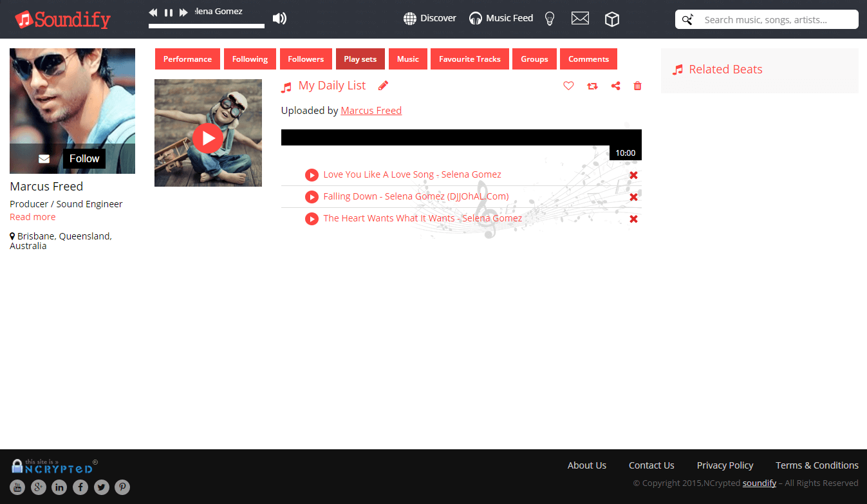This screenshot has height=504, width=867.
Task: Play the playlist from cover thumbnail
Action: pyautogui.click(x=208, y=138)
